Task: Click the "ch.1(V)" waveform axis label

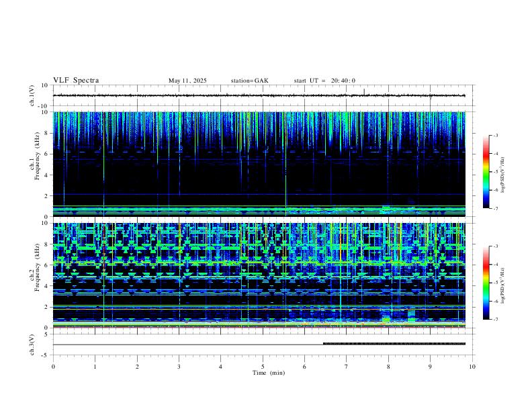Action: [x=32, y=95]
